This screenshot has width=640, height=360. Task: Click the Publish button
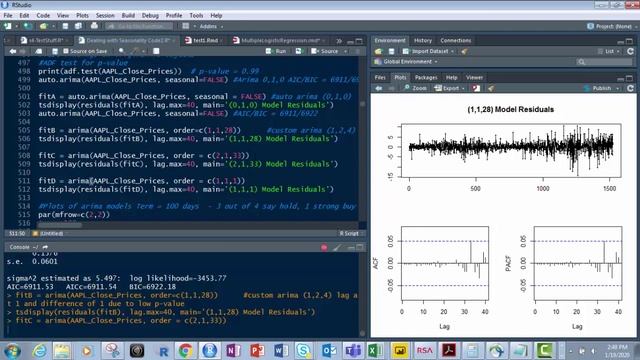coord(598,88)
